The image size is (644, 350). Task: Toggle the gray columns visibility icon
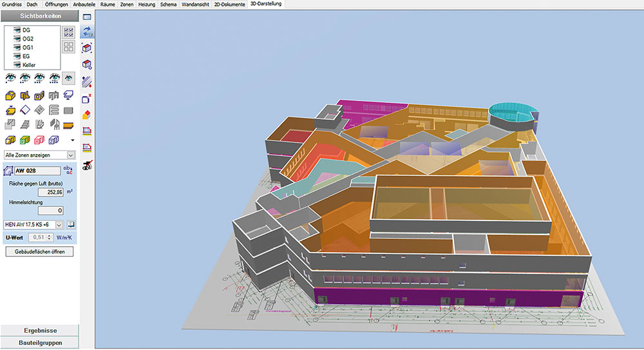click(54, 95)
